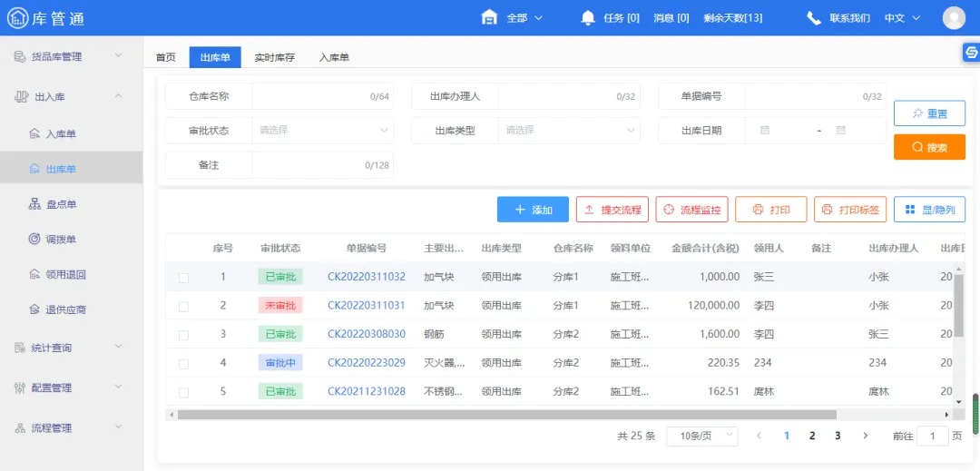The height and width of the screenshot is (471, 980).
Task: Expand the 出库类型 dropdown
Action: (x=569, y=131)
